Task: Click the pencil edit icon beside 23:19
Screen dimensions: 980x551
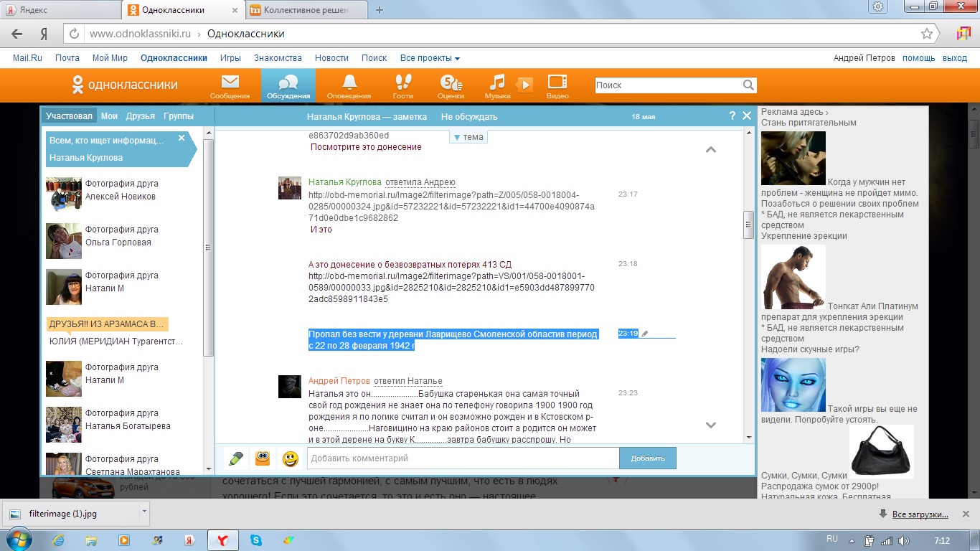Action: coord(645,334)
